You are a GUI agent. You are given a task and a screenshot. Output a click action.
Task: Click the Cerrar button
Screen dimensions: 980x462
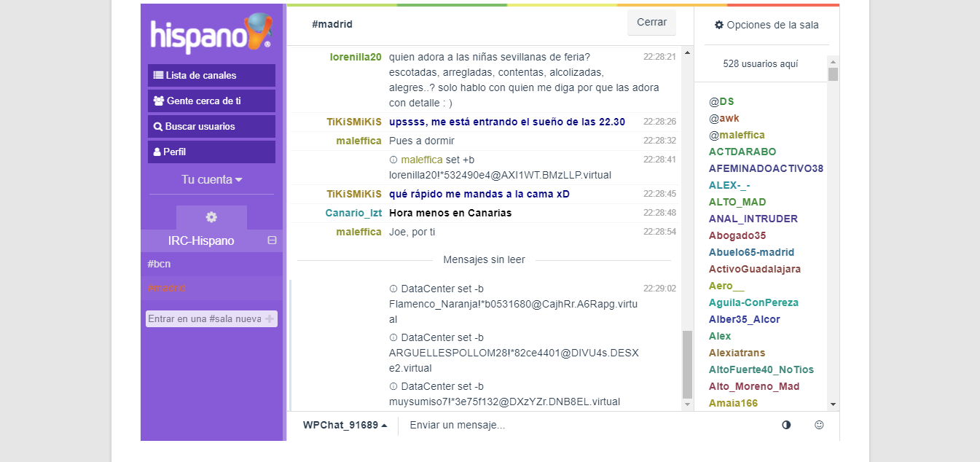[x=651, y=23]
